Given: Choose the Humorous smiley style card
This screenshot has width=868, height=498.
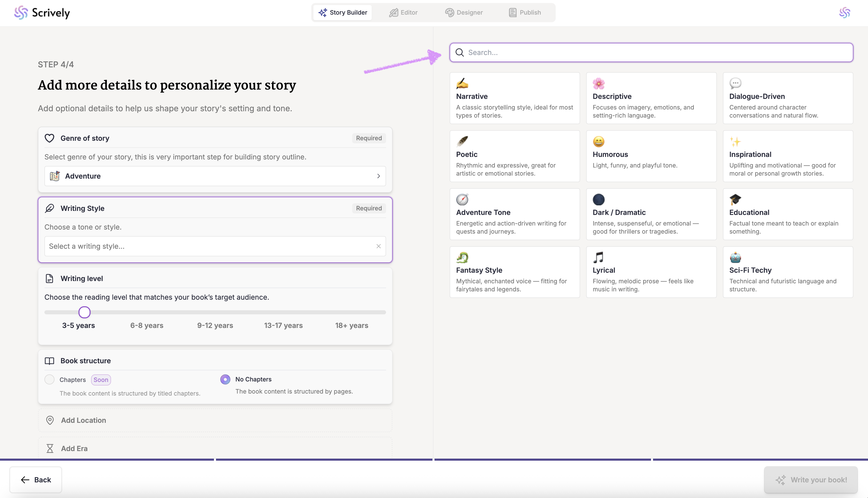Looking at the screenshot, I should [x=651, y=156].
